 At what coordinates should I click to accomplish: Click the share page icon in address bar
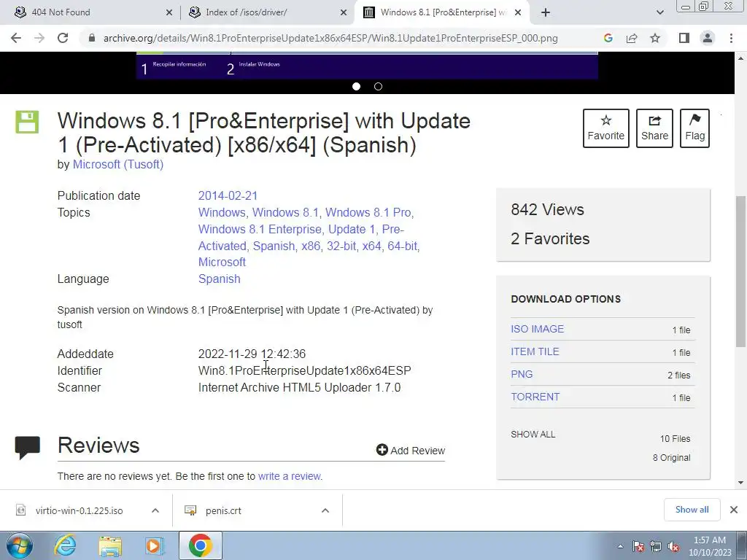coord(632,38)
